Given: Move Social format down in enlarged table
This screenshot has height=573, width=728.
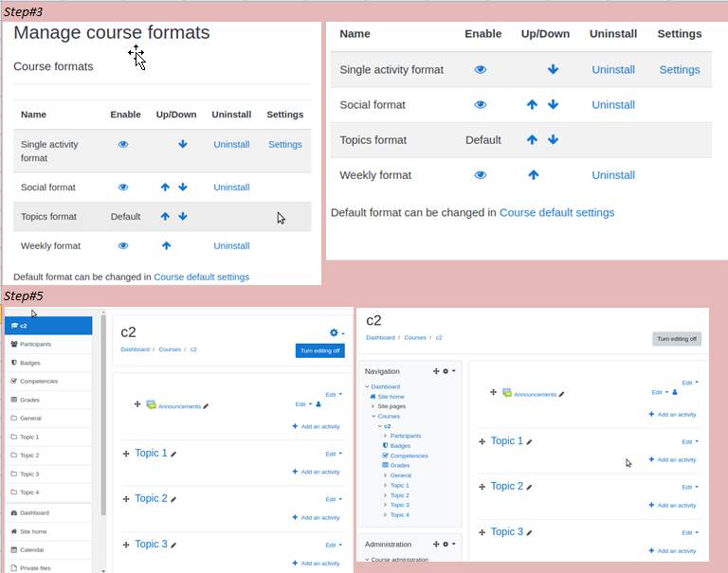Looking at the screenshot, I should 553,105.
